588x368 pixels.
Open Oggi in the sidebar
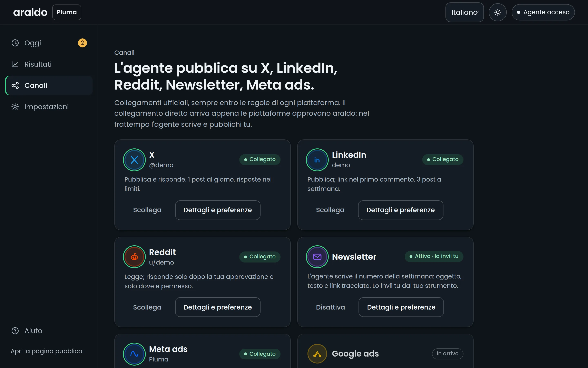[49, 43]
